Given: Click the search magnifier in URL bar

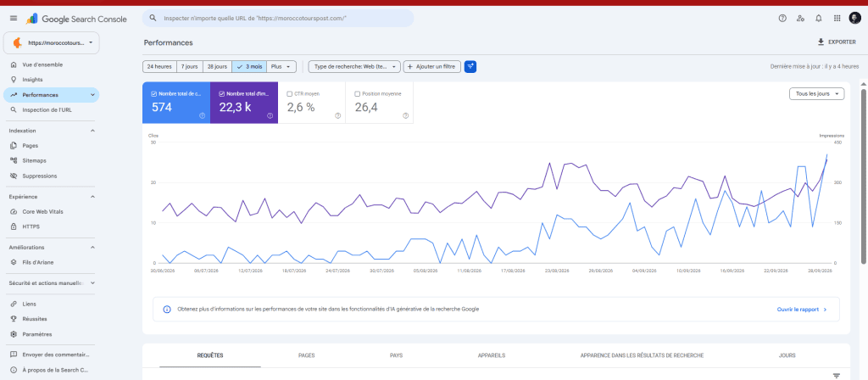Looking at the screenshot, I should pyautogui.click(x=153, y=19).
